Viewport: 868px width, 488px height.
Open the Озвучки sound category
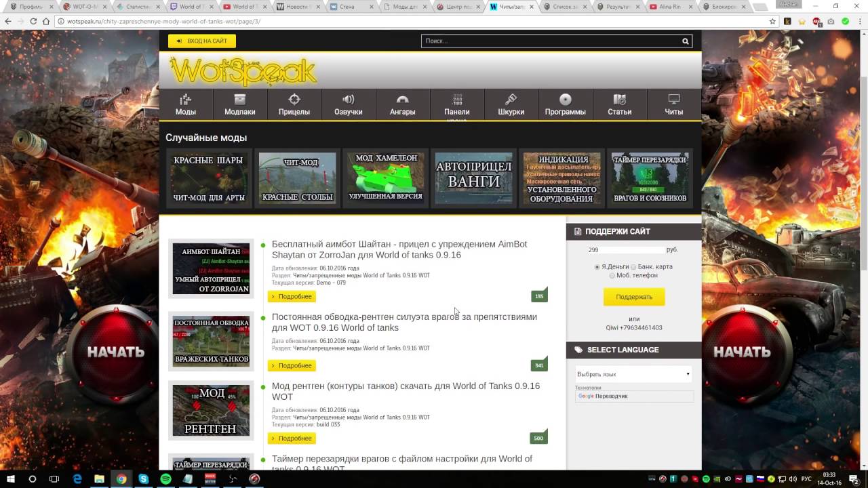pos(349,104)
